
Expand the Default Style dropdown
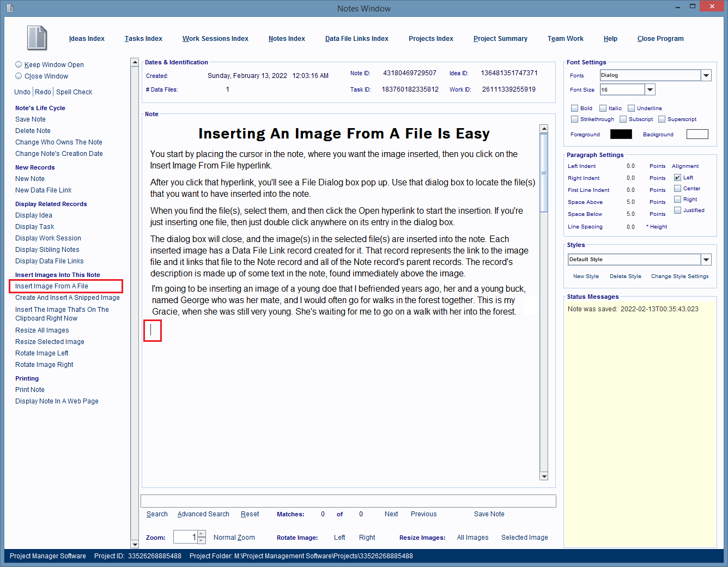click(x=706, y=260)
